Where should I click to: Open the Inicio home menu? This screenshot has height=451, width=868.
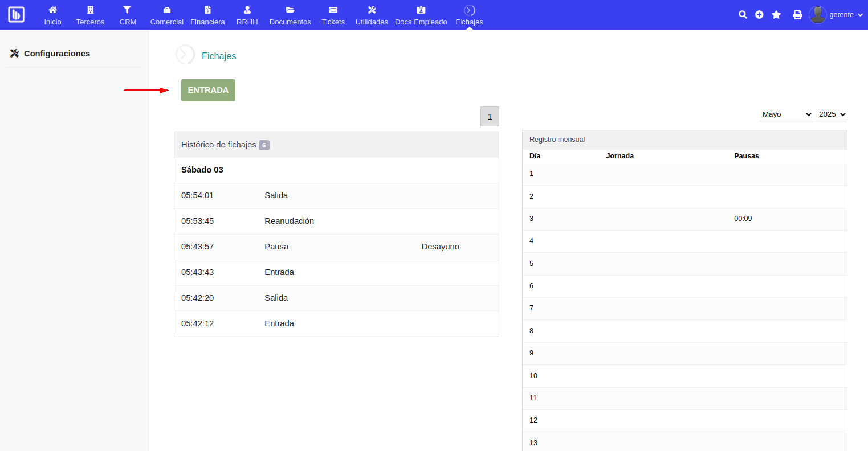click(52, 15)
